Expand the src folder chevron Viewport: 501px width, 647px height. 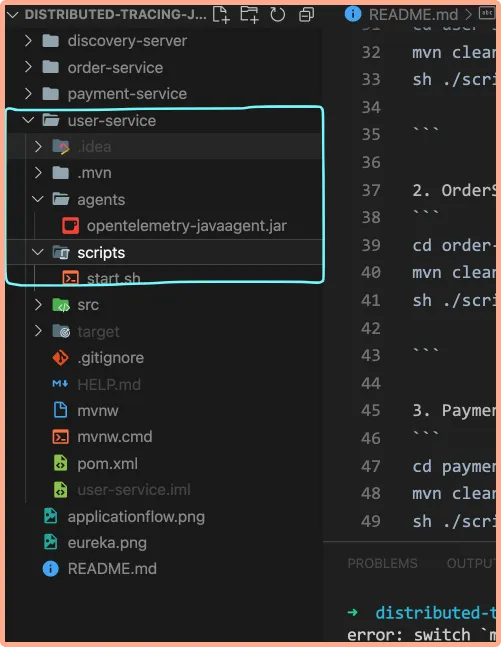tap(38, 305)
